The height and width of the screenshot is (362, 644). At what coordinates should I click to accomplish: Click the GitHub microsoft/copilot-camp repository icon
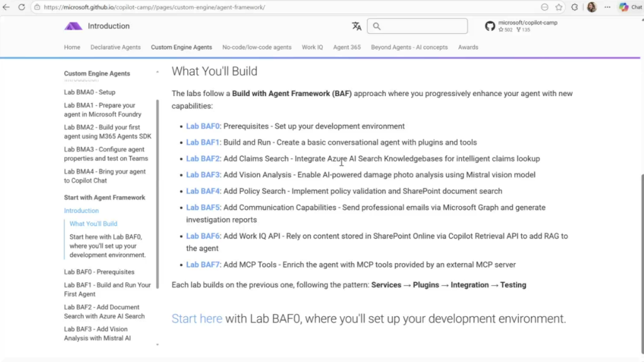490,26
